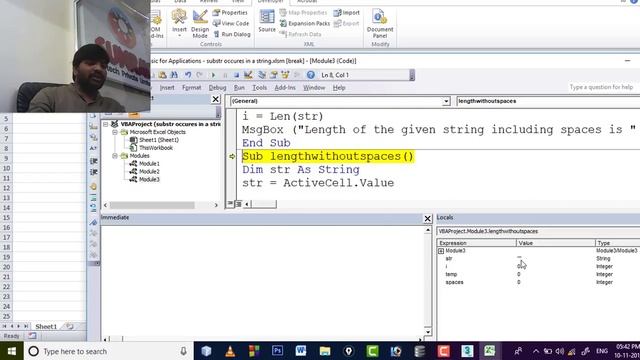Click Run Dialog in ribbon
The width and height of the screenshot is (640, 360).
(232, 34)
